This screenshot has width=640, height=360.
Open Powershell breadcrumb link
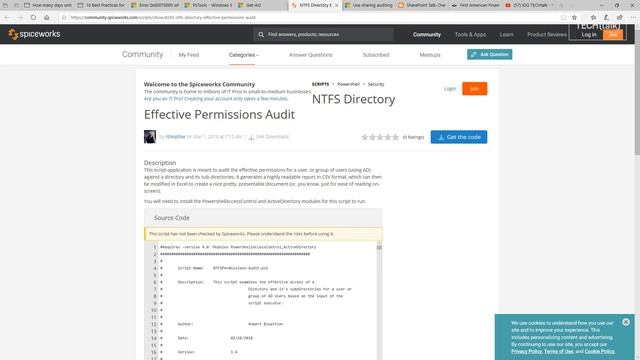pos(349,84)
